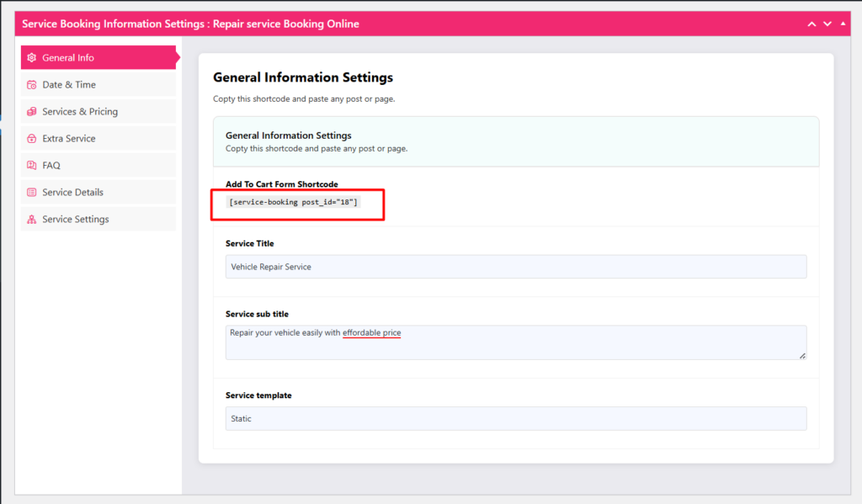This screenshot has height=504, width=862.
Task: Click the textarea resize handle of sub title
Action: pyautogui.click(x=802, y=356)
